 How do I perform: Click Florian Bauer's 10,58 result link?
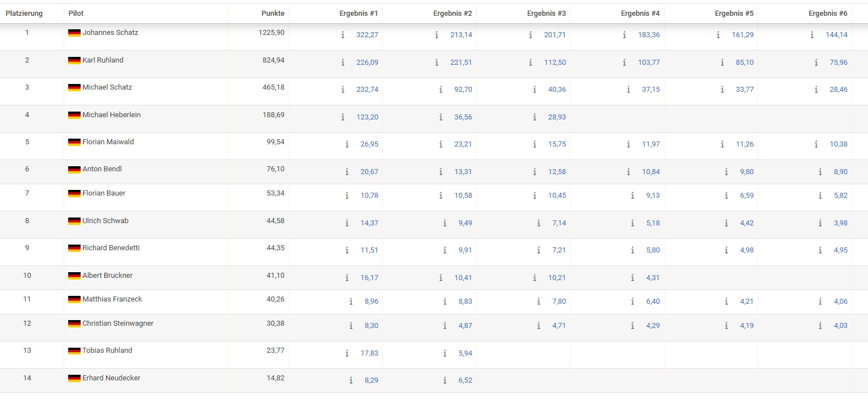(x=463, y=196)
